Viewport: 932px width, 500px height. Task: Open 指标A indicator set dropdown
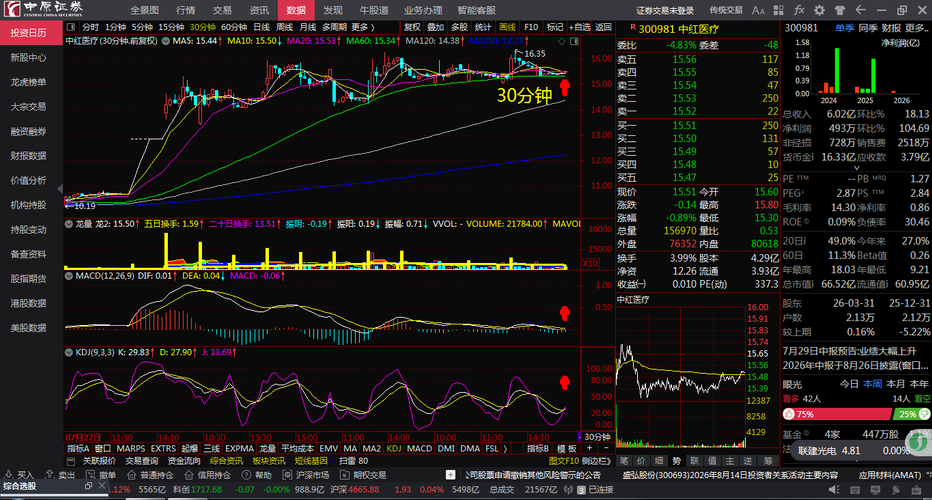click(x=78, y=448)
